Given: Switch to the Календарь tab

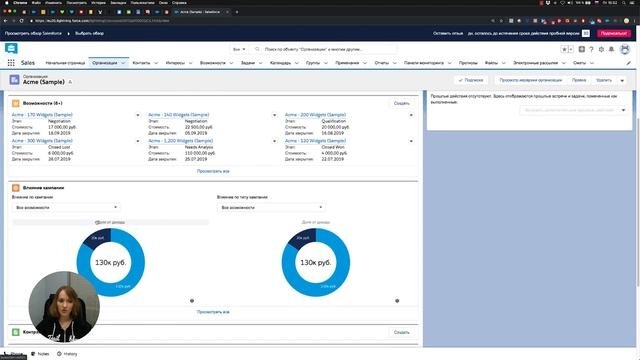Looking at the screenshot, I should 280,63.
